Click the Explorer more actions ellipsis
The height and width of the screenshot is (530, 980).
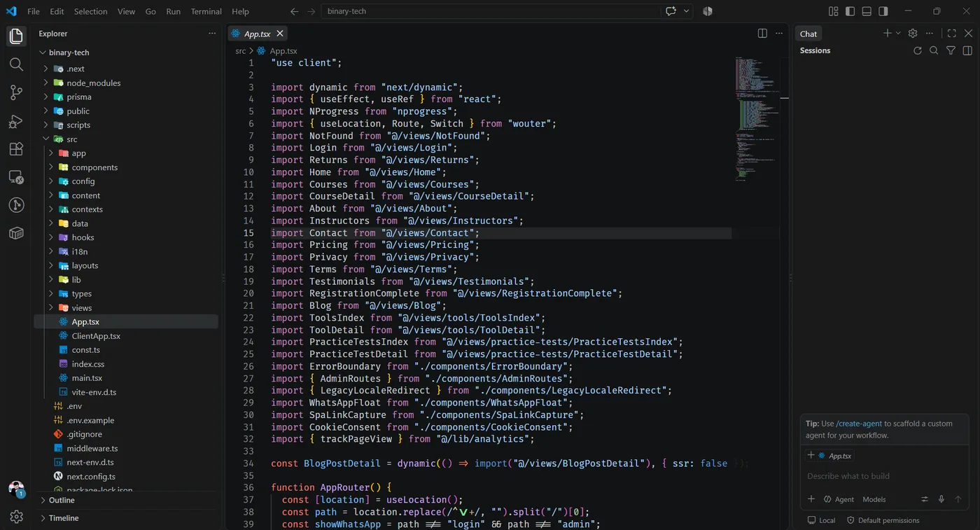(x=212, y=34)
